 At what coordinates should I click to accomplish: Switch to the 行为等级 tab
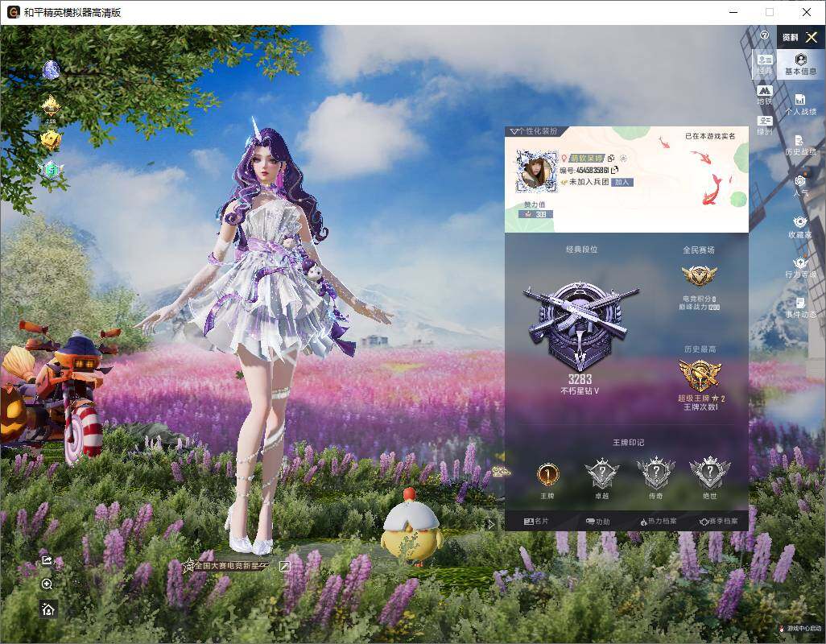click(800, 267)
